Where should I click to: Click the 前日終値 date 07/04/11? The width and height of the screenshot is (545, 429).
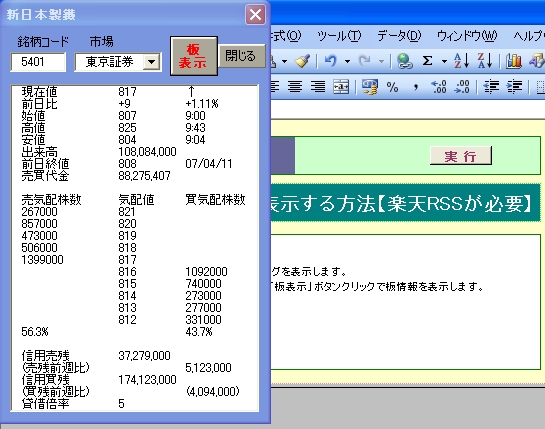[209, 164]
